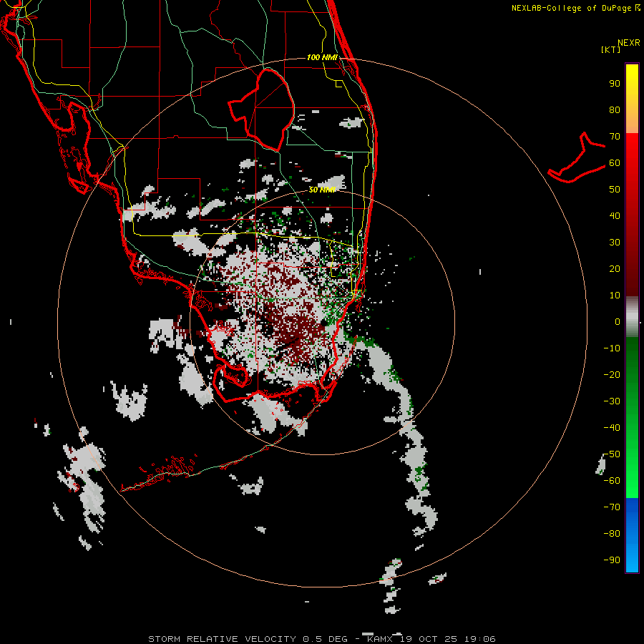The image size is (644, 644).
Task: Click the 0.5 DEG elevation text
Action: (326, 639)
